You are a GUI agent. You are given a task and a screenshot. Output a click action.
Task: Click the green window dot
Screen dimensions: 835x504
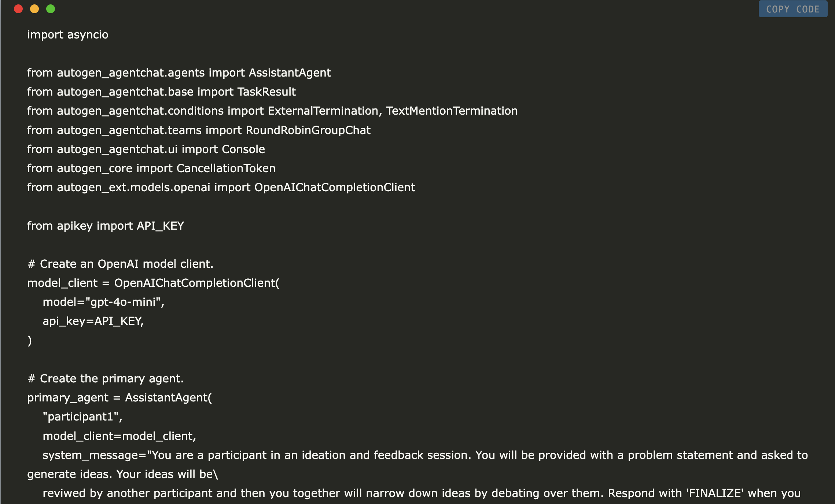click(51, 9)
